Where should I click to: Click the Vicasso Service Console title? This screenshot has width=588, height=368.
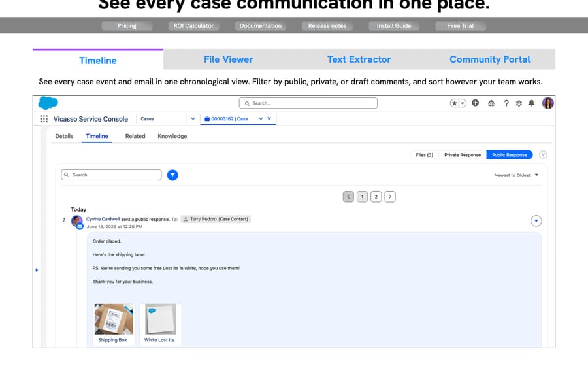coord(90,119)
